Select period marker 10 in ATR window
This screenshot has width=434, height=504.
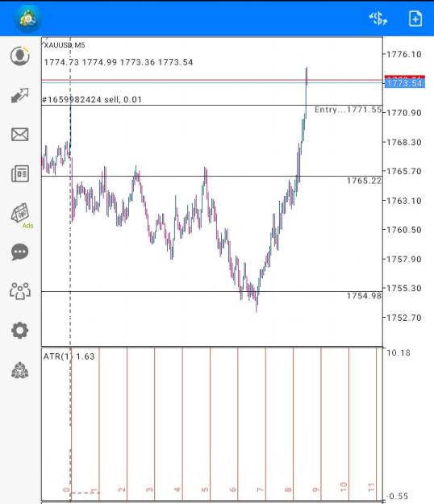(x=344, y=486)
